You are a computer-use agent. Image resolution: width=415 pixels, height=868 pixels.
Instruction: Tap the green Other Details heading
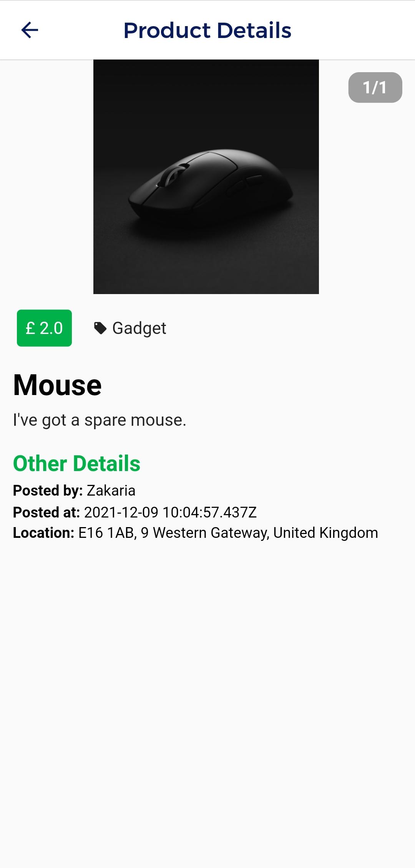pyautogui.click(x=77, y=463)
